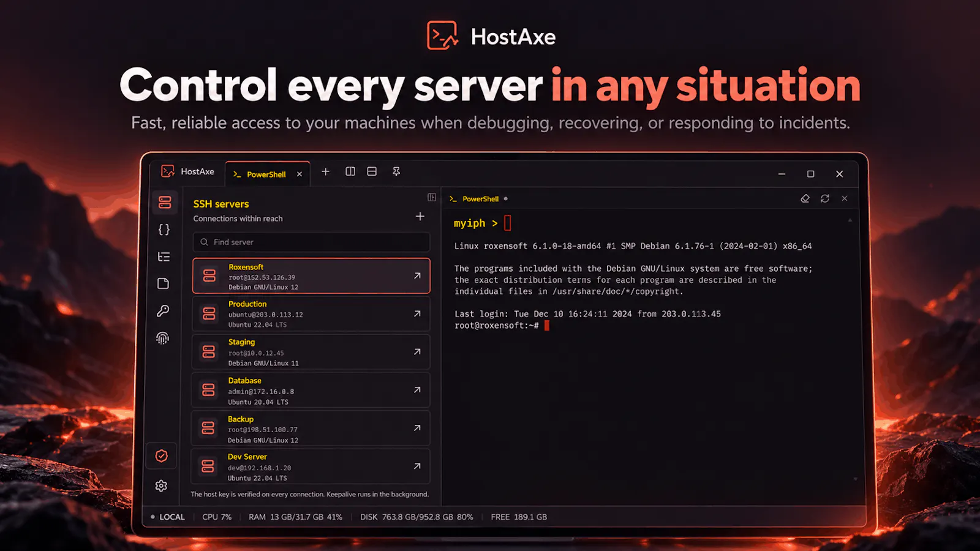980x551 pixels.
Task: Select the Dev Server entry
Action: pos(311,467)
